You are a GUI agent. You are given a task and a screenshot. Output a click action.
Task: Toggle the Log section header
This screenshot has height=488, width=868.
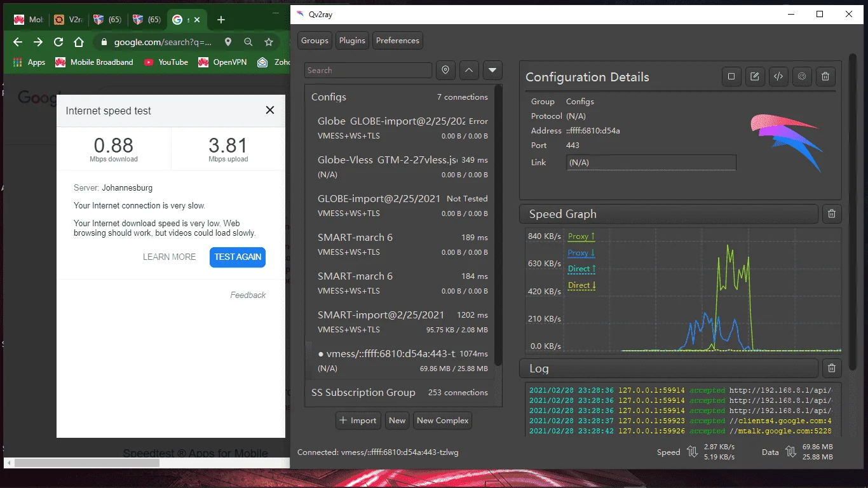(669, 369)
